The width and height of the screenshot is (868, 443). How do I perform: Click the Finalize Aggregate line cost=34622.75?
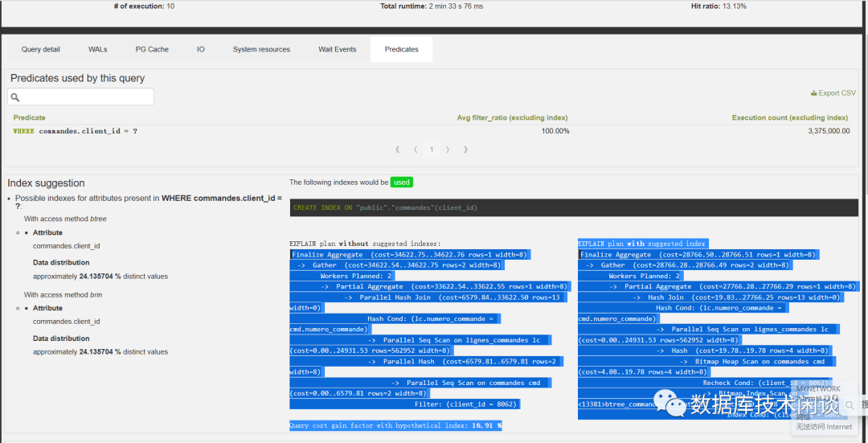411,255
